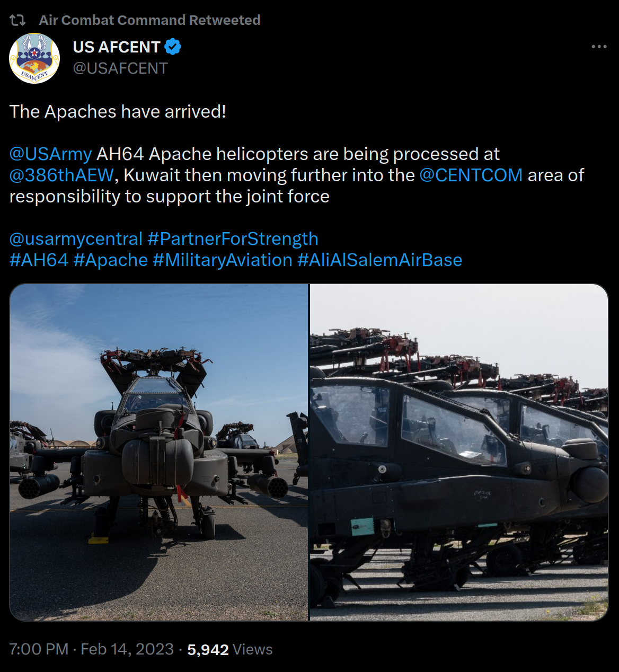Click the #Apache hashtag
This screenshot has width=619, height=672.
[111, 260]
